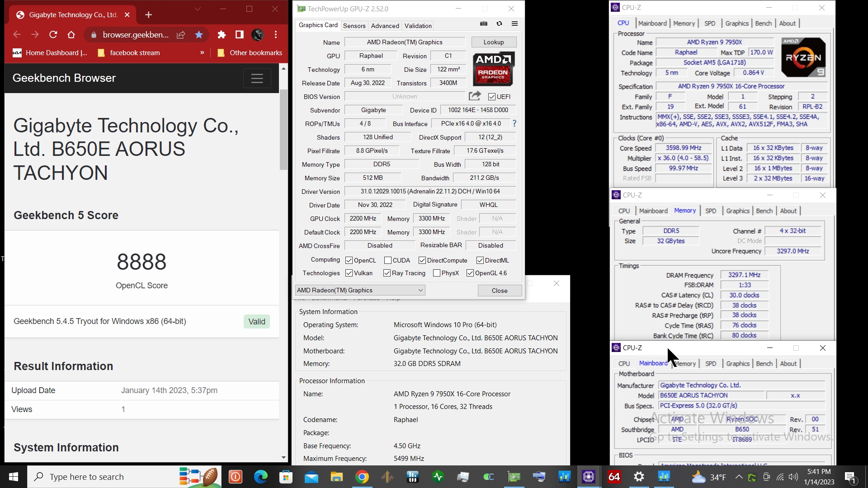The image size is (868, 488).
Task: Open SPD tab in top CPU-Z window
Action: [x=710, y=23]
